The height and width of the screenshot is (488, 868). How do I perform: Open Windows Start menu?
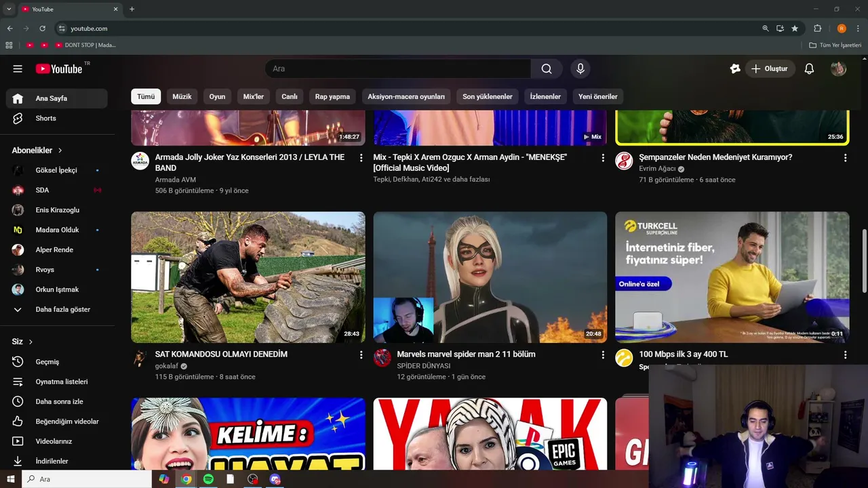click(10, 479)
